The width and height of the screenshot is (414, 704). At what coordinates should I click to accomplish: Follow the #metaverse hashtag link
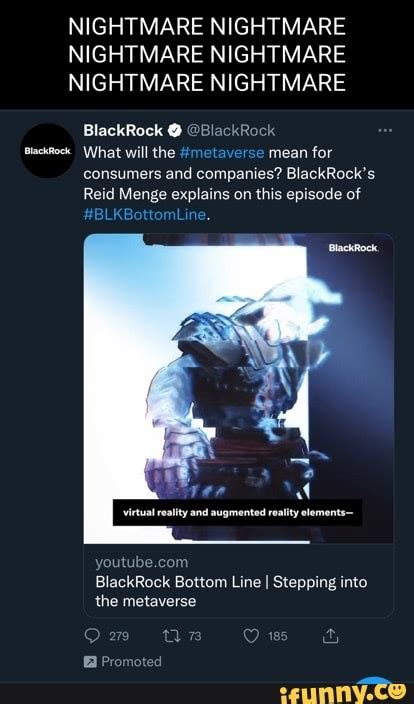click(221, 153)
